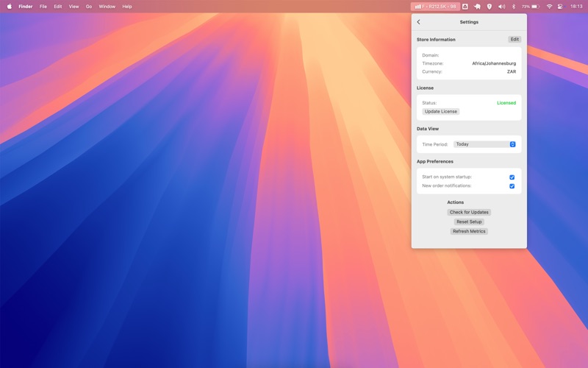Click the Data View heading

tap(428, 129)
